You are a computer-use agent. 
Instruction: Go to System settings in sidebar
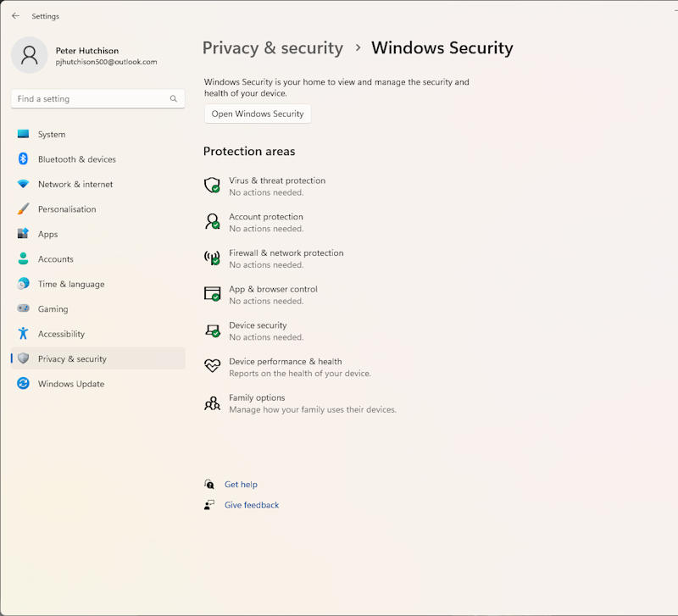click(x=52, y=135)
